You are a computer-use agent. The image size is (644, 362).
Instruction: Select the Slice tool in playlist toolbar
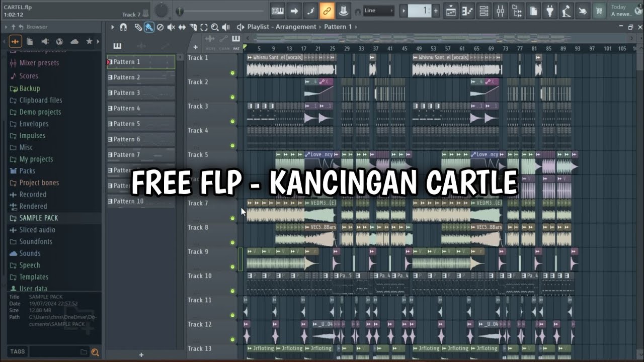[x=193, y=27]
